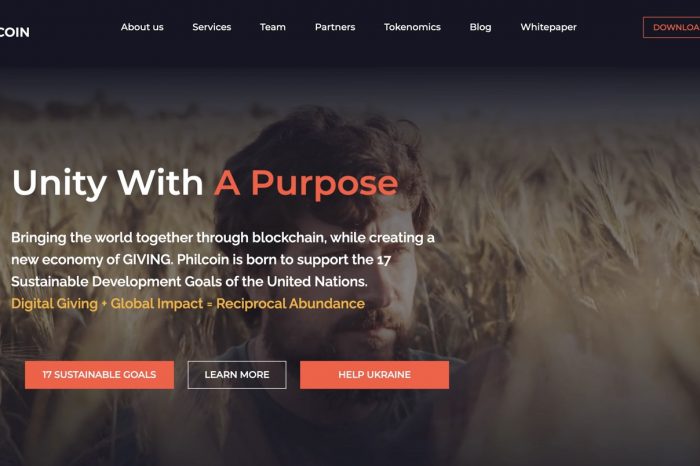Go to the Services section

tap(212, 27)
